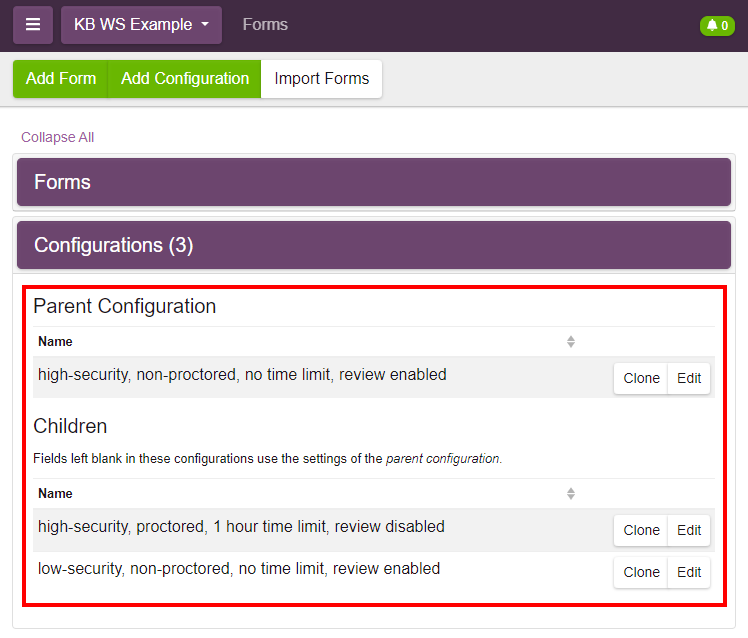This screenshot has width=748, height=638.
Task: Click the Add Configuration button
Action: (x=185, y=79)
